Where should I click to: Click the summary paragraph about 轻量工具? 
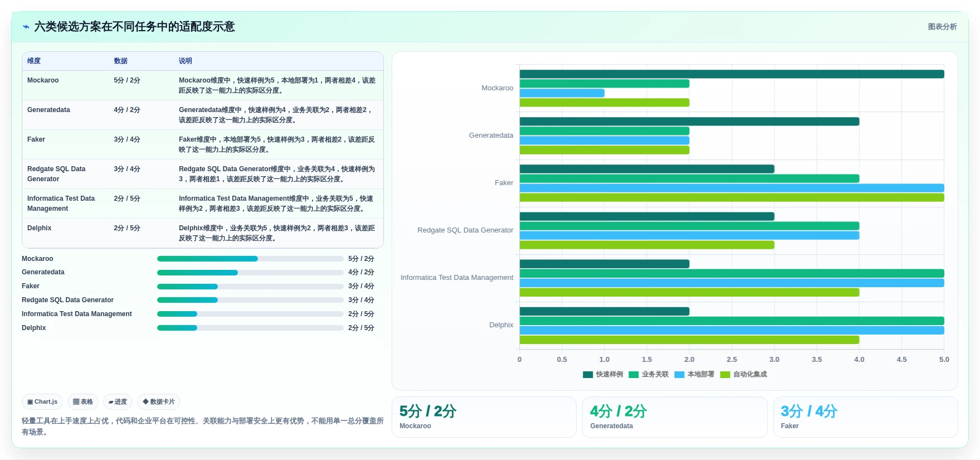click(203, 427)
